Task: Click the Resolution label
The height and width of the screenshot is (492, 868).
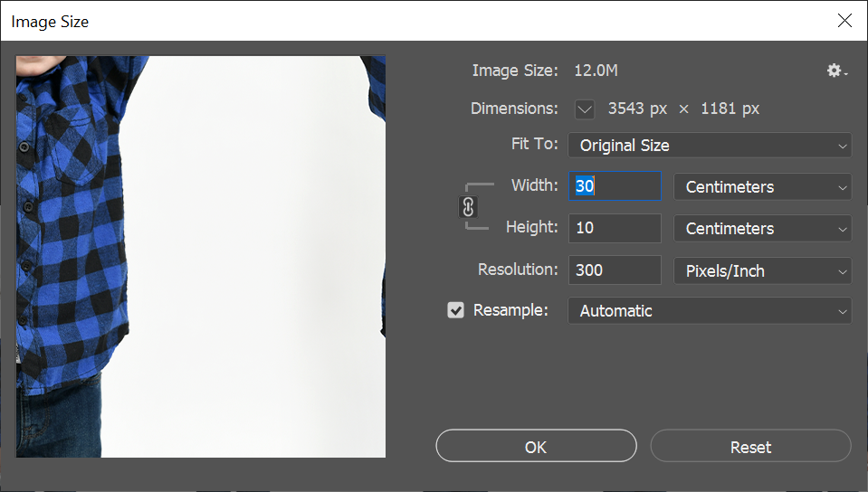Action: point(518,270)
